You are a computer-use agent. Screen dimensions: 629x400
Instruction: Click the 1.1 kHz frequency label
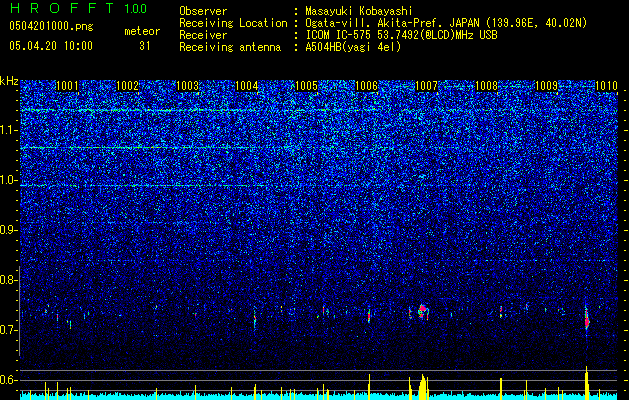(8, 130)
